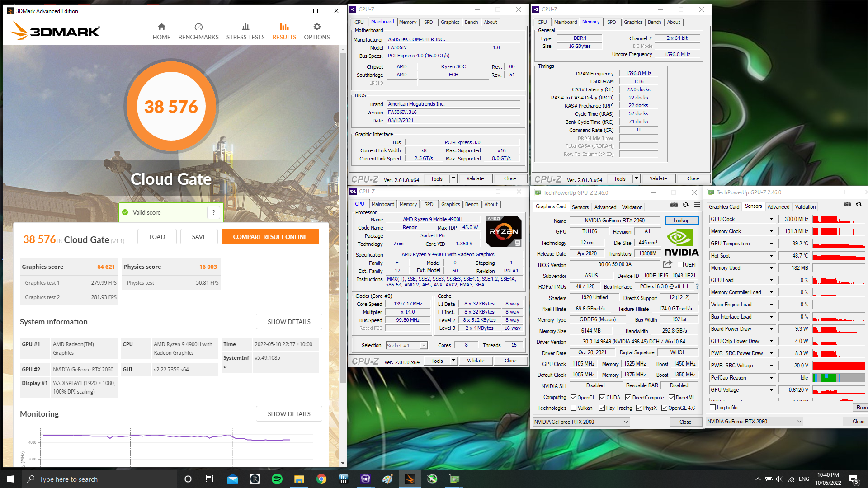Click refresh icon in GPU-Z Sensors window
Screen dimensions: 868x488
tap(859, 205)
